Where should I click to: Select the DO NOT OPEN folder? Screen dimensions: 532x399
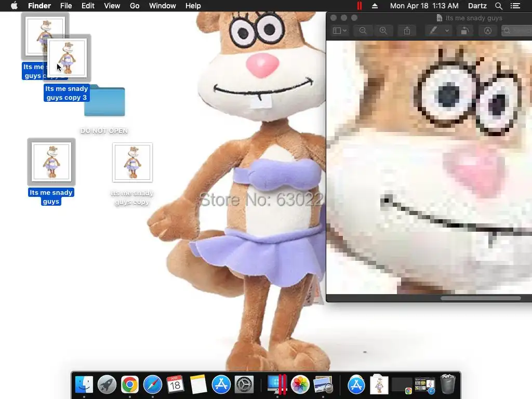tap(104, 101)
